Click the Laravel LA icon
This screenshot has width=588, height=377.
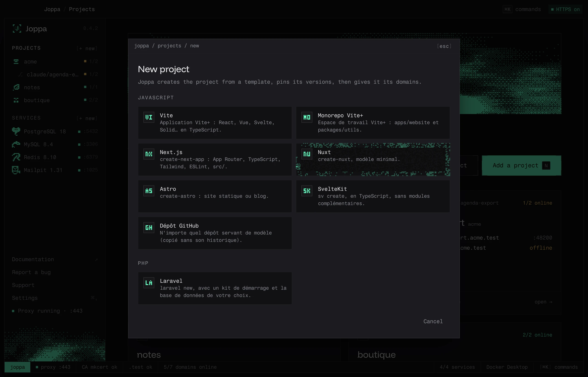tap(149, 283)
